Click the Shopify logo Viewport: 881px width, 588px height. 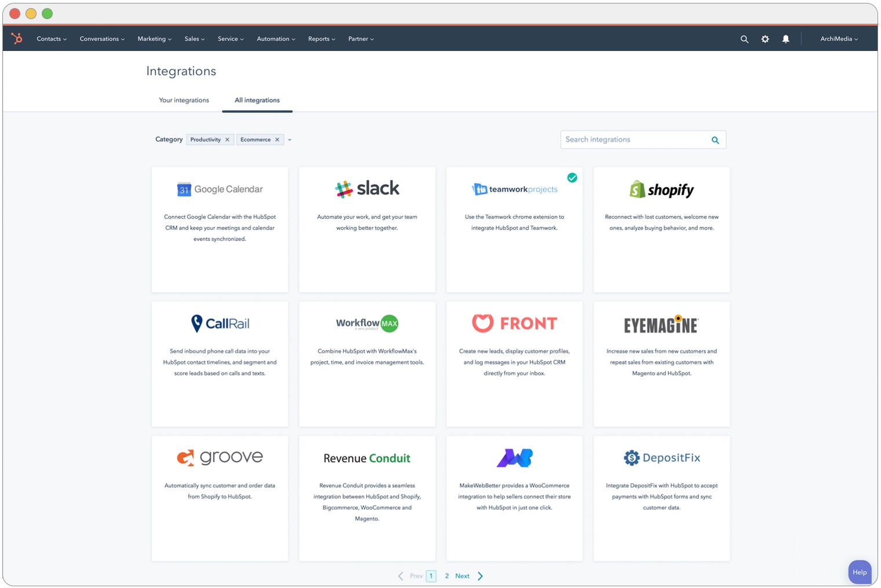pyautogui.click(x=661, y=189)
